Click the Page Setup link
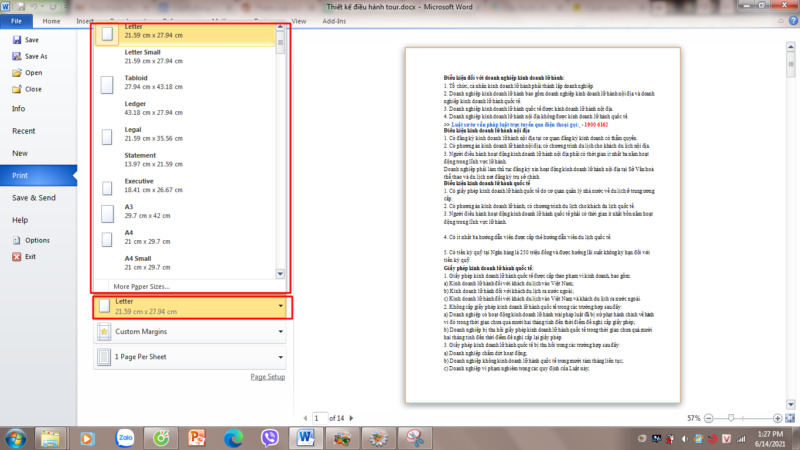Image resolution: width=800 pixels, height=450 pixels. (267, 377)
